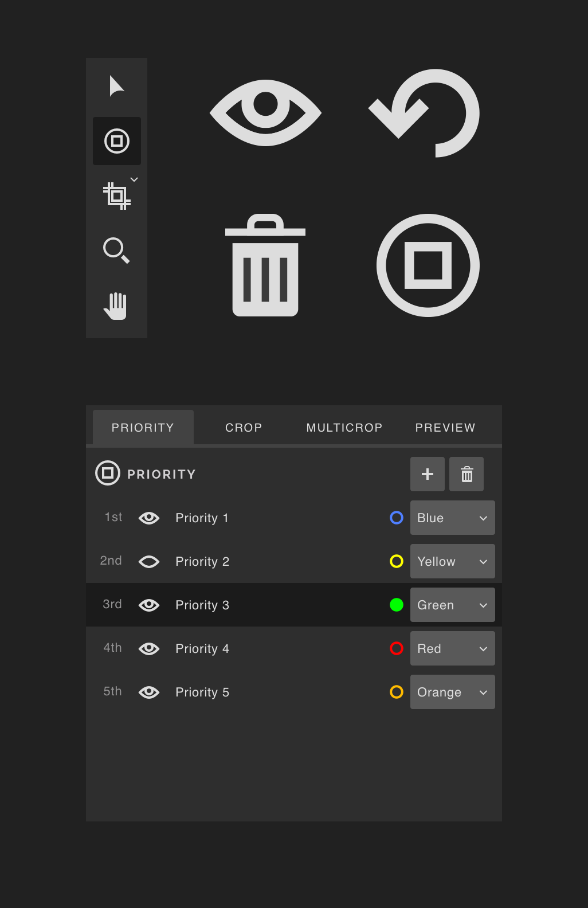Click the 3rd rank label
Viewport: 588px width, 908px height.
(x=112, y=604)
